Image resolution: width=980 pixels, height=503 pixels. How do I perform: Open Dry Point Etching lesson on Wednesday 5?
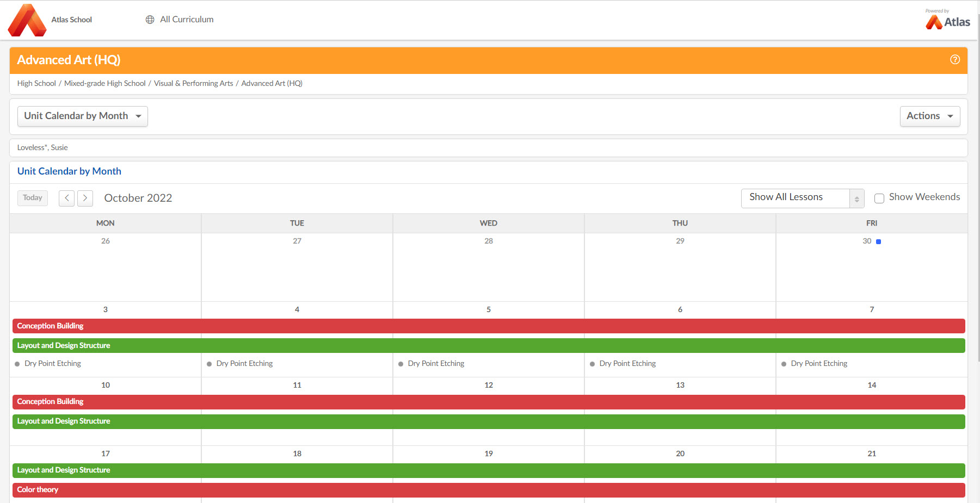(436, 364)
